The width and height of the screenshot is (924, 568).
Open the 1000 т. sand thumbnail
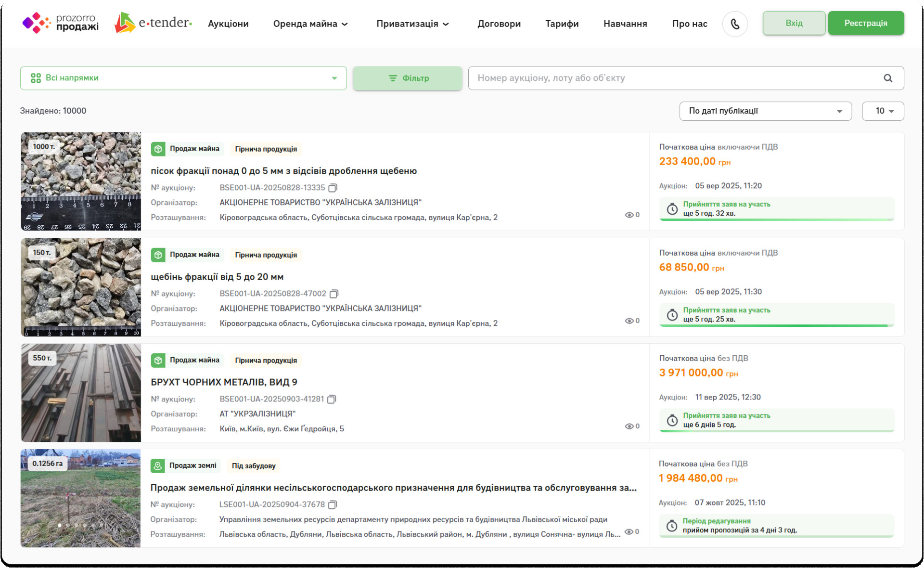tap(81, 181)
